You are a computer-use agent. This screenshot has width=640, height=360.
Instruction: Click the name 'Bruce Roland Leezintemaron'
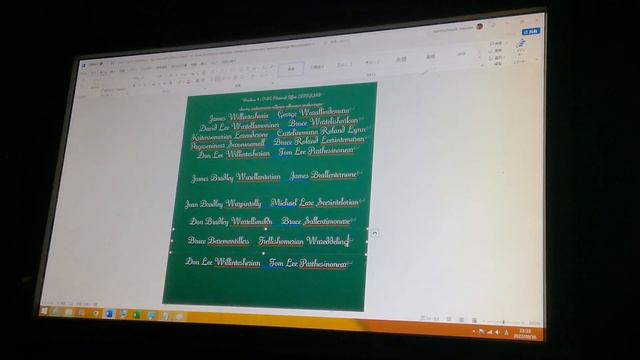pos(319,141)
